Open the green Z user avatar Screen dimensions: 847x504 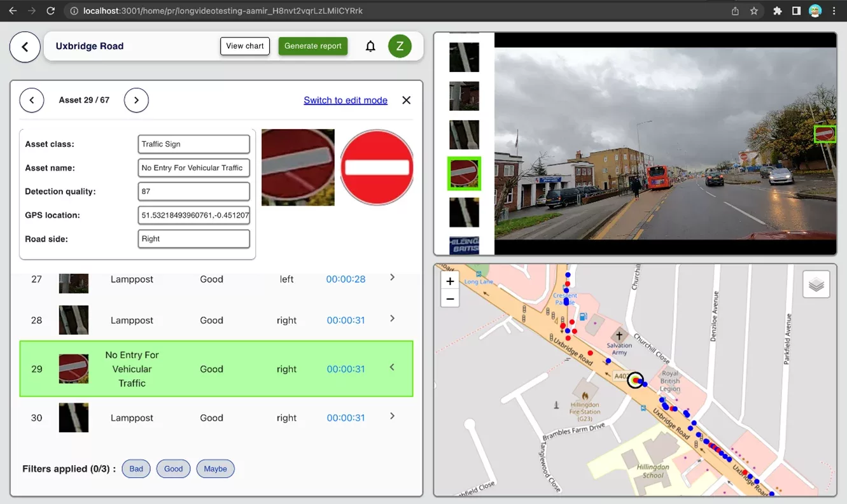(x=400, y=46)
